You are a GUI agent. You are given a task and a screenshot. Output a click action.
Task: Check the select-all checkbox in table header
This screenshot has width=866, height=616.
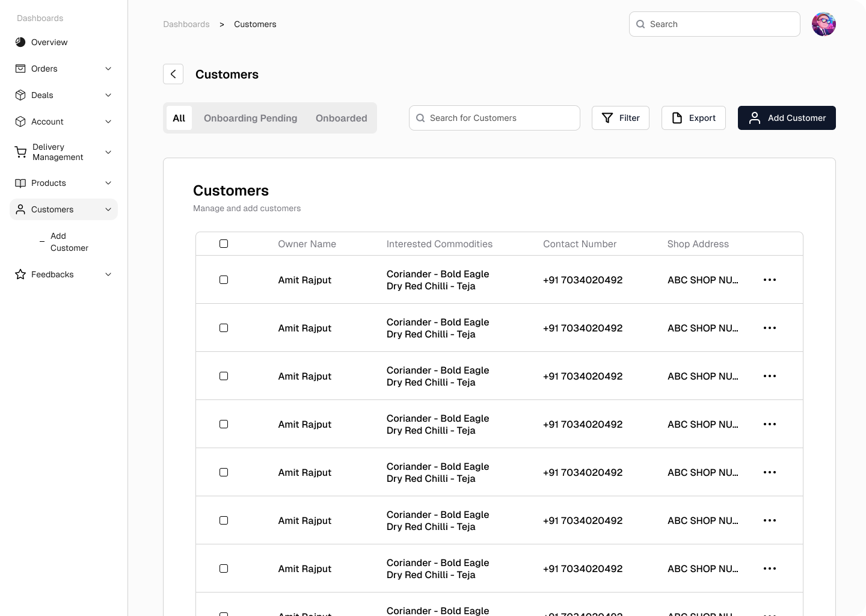click(x=224, y=244)
